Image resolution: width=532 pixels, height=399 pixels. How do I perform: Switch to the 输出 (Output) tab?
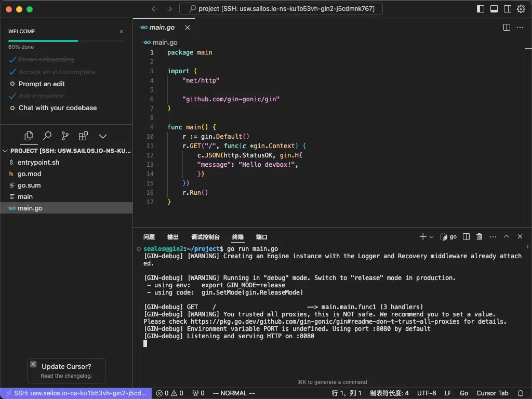(172, 237)
